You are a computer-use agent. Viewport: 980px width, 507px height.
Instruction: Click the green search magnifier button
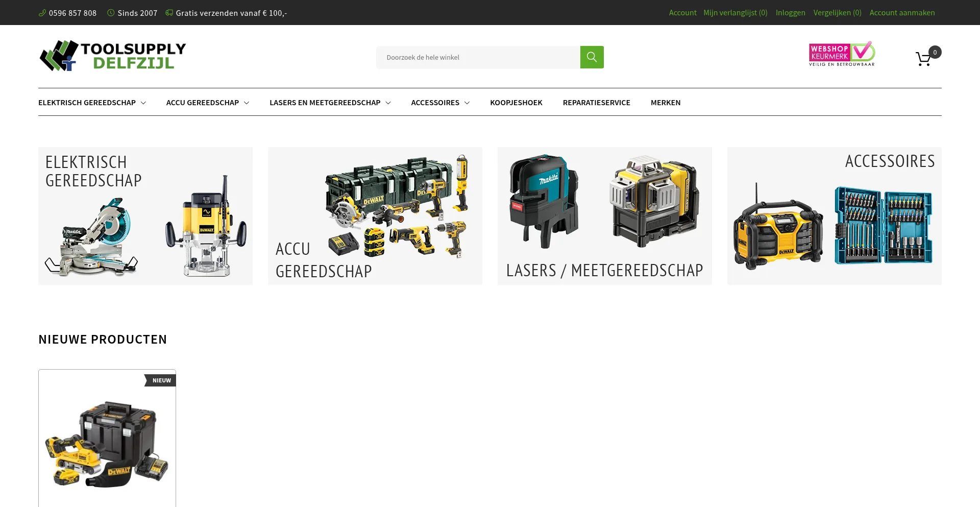(592, 57)
